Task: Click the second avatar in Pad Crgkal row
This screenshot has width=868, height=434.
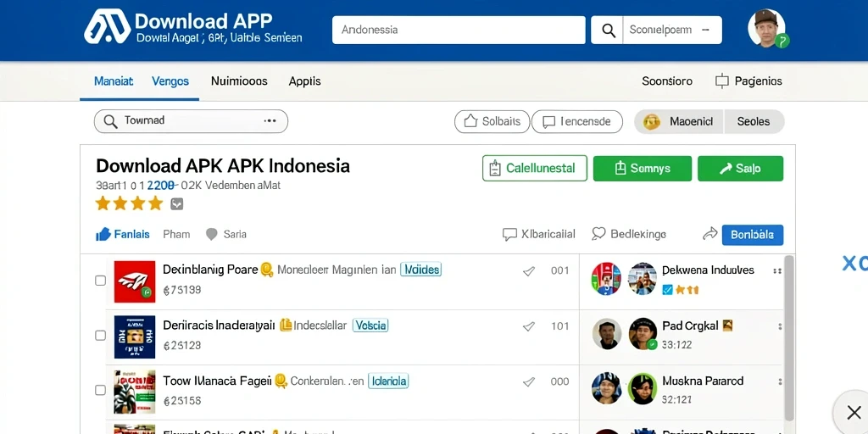Action: pos(643,334)
